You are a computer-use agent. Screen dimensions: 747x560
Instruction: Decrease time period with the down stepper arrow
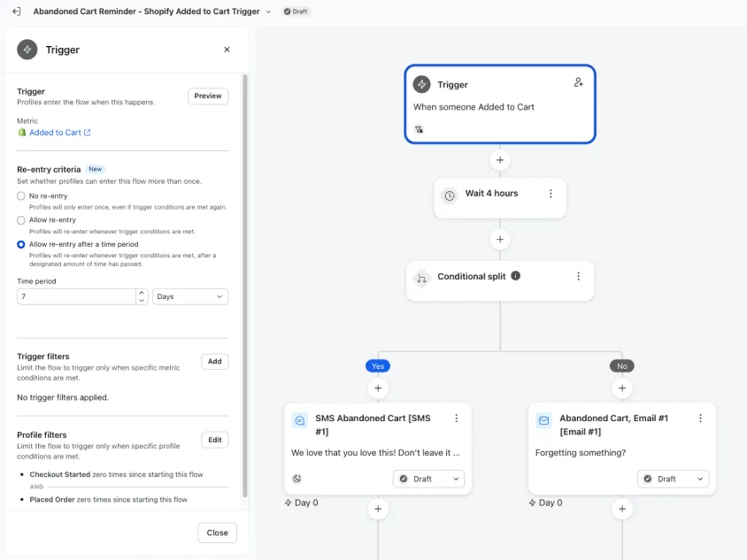142,301
